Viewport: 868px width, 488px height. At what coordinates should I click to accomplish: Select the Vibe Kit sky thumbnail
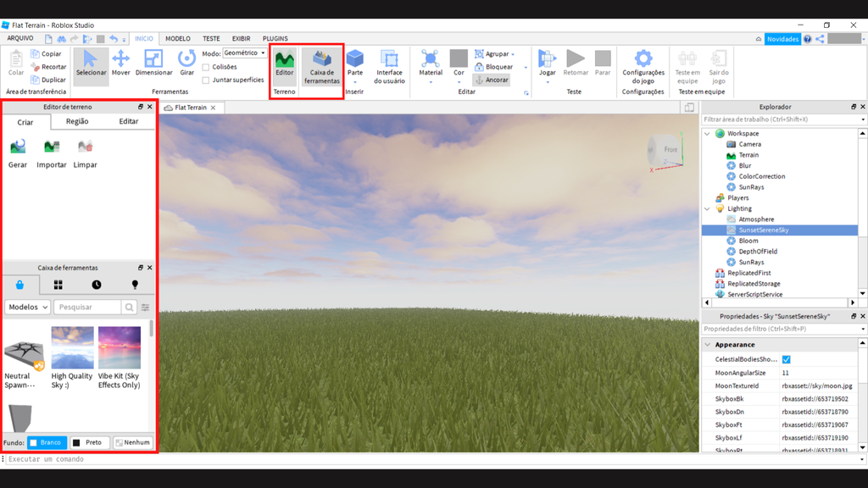coord(119,347)
